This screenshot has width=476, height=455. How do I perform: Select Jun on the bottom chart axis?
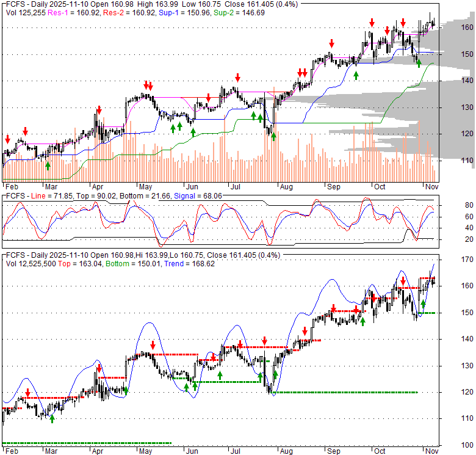click(x=192, y=451)
